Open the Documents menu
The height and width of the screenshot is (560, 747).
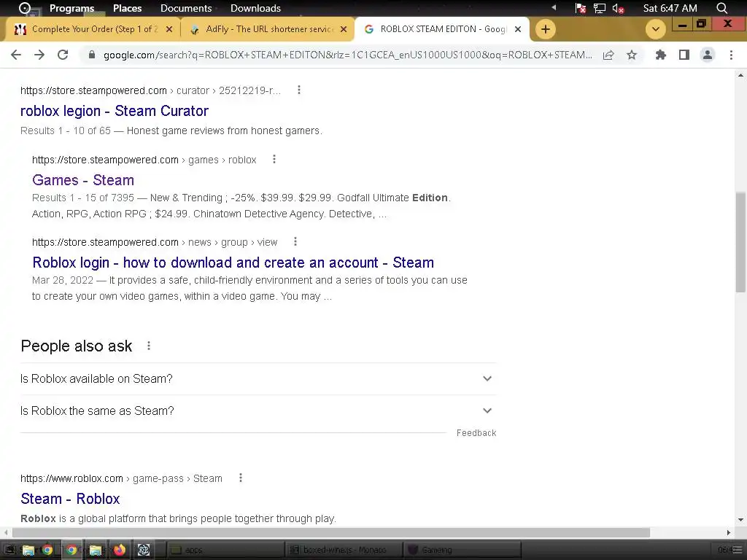tap(186, 8)
